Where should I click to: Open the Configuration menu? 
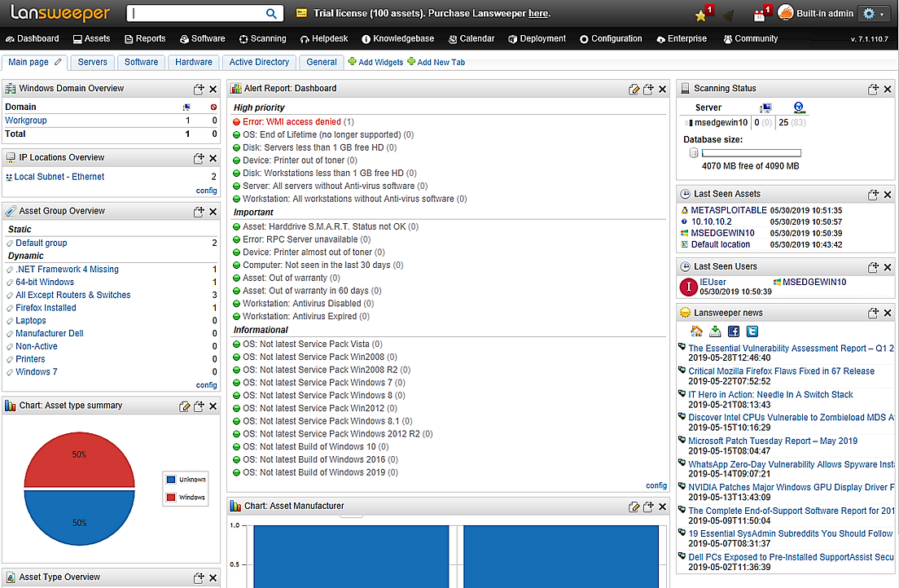pyautogui.click(x=611, y=38)
